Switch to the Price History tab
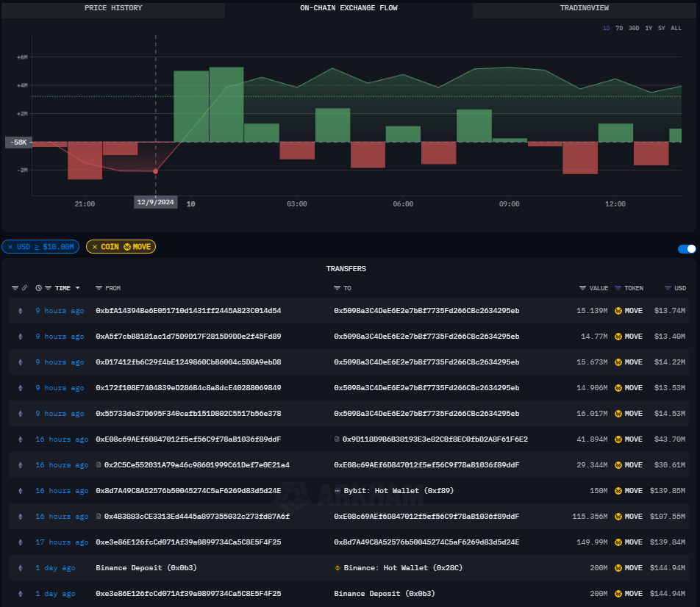Viewport: 700px width, 607px height. pos(113,8)
